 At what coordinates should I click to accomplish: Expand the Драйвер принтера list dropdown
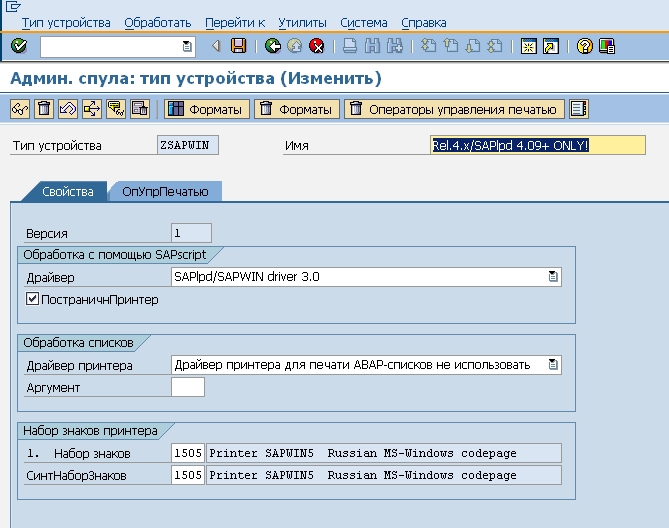point(553,365)
